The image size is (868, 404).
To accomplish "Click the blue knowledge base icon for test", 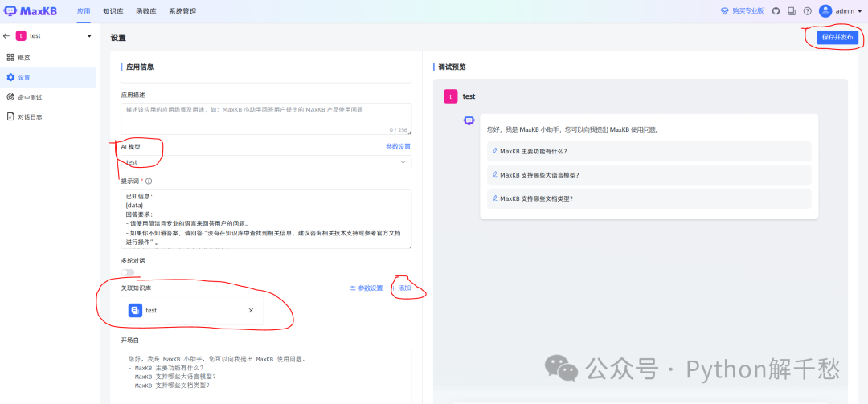I will pos(136,311).
